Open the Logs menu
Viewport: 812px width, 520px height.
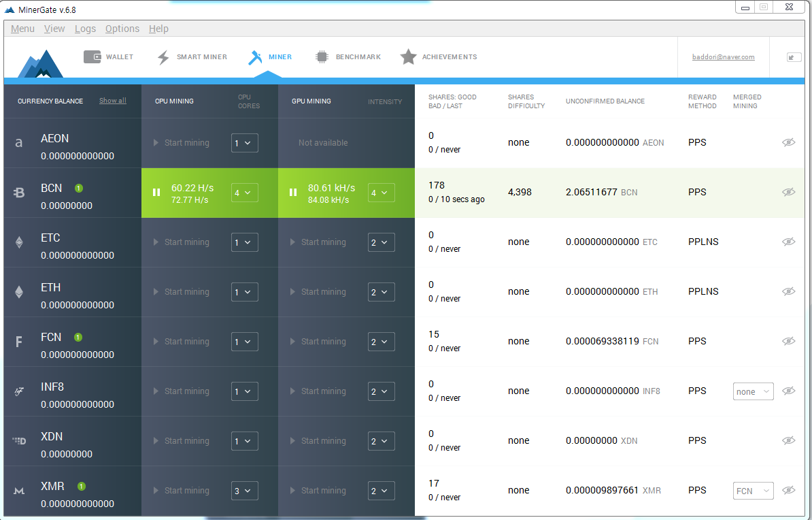(85, 29)
